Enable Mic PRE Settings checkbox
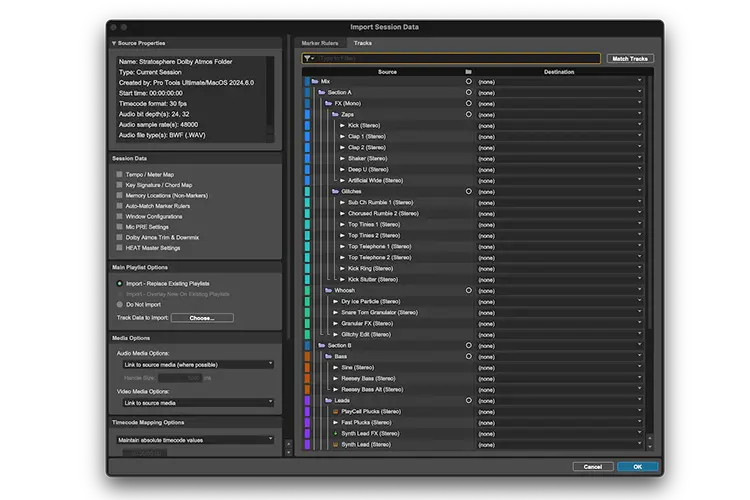 [x=120, y=227]
